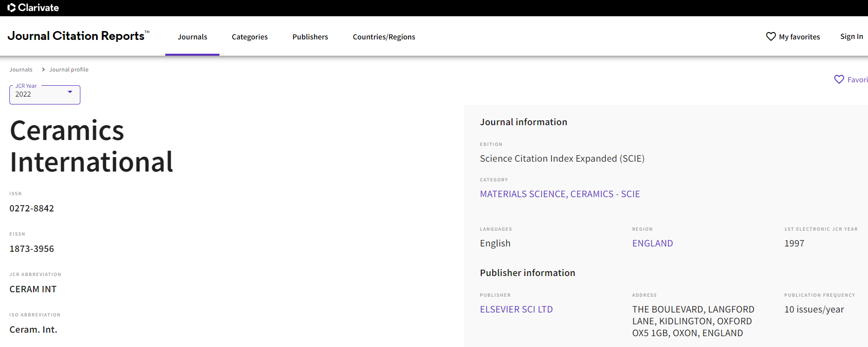
Task: Click the Clarivate logo icon
Action: click(12, 8)
